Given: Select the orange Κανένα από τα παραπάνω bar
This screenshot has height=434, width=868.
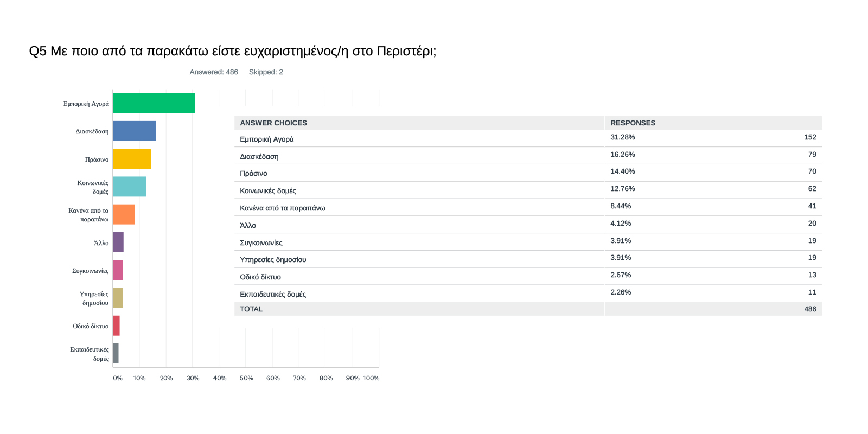Looking at the screenshot, I should (x=124, y=214).
